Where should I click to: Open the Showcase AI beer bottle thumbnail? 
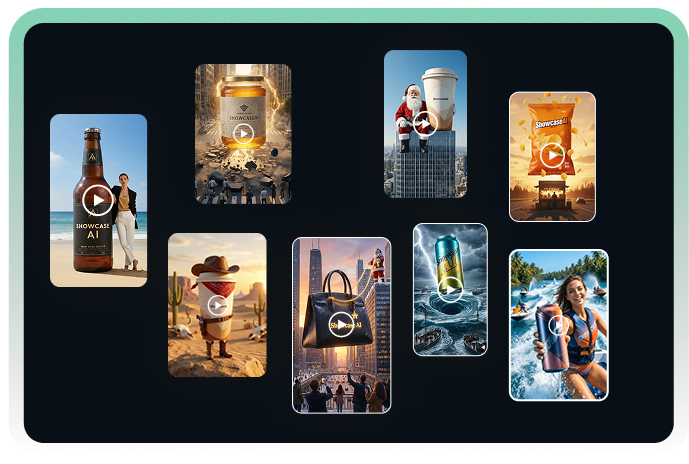pyautogui.click(x=98, y=200)
